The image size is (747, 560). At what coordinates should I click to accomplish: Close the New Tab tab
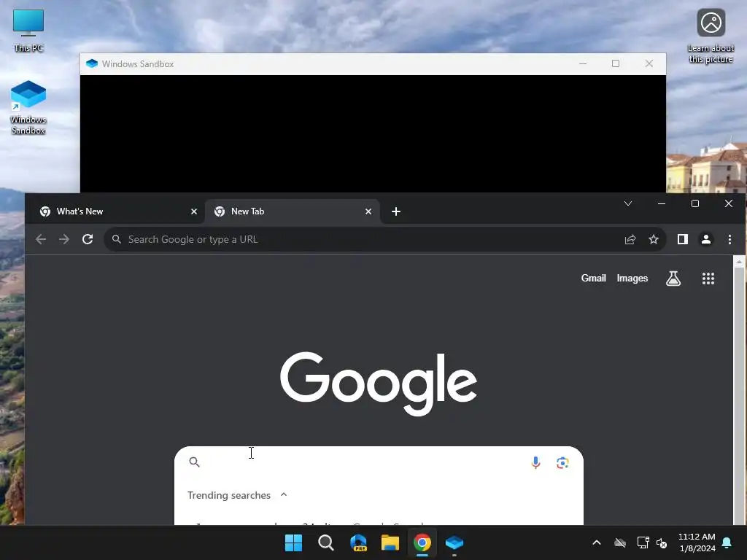[x=368, y=211]
